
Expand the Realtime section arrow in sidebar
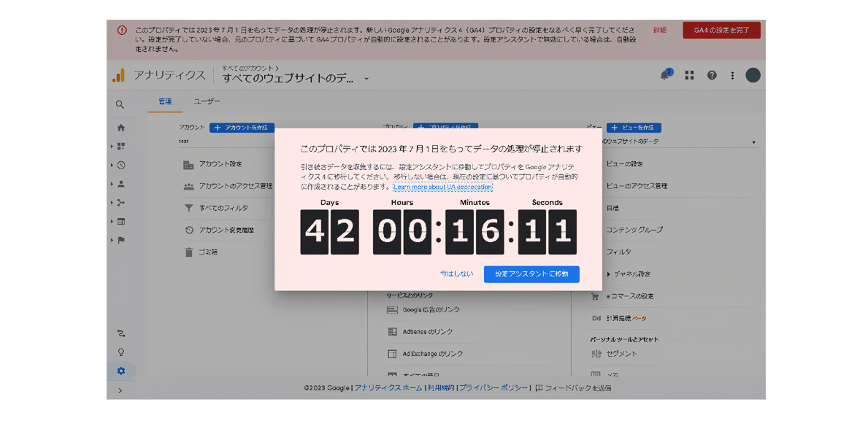112,166
